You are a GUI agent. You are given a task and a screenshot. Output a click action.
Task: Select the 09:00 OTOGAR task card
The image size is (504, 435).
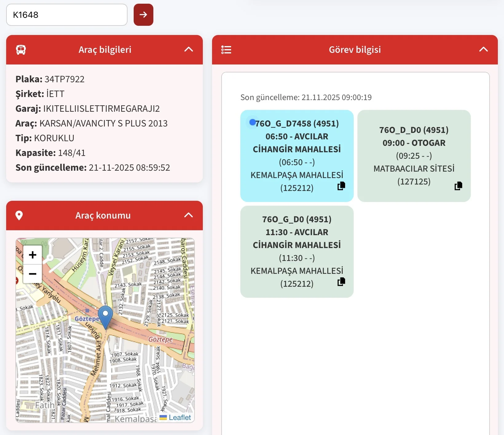(414, 156)
